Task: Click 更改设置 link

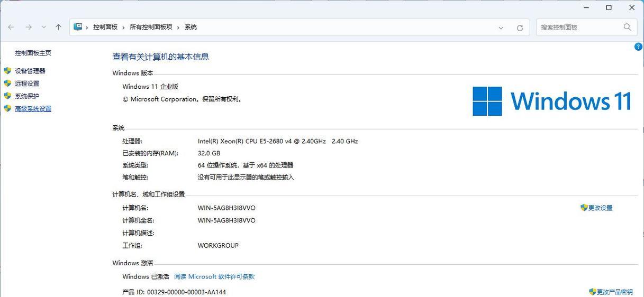Action: (x=600, y=208)
